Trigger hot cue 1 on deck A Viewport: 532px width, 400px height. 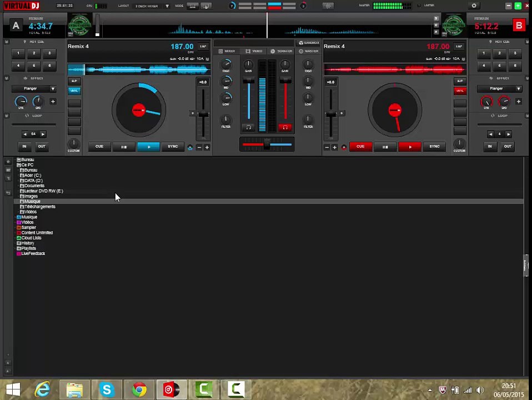(18, 53)
